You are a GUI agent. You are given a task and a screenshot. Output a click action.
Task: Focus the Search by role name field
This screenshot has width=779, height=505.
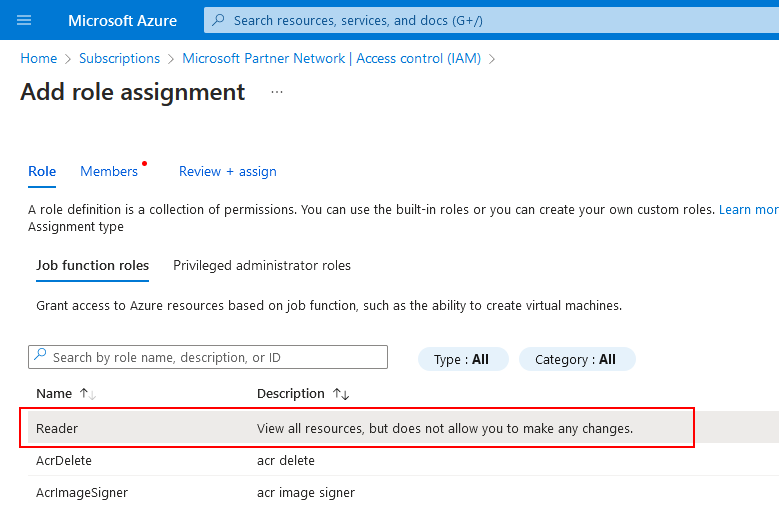(208, 357)
